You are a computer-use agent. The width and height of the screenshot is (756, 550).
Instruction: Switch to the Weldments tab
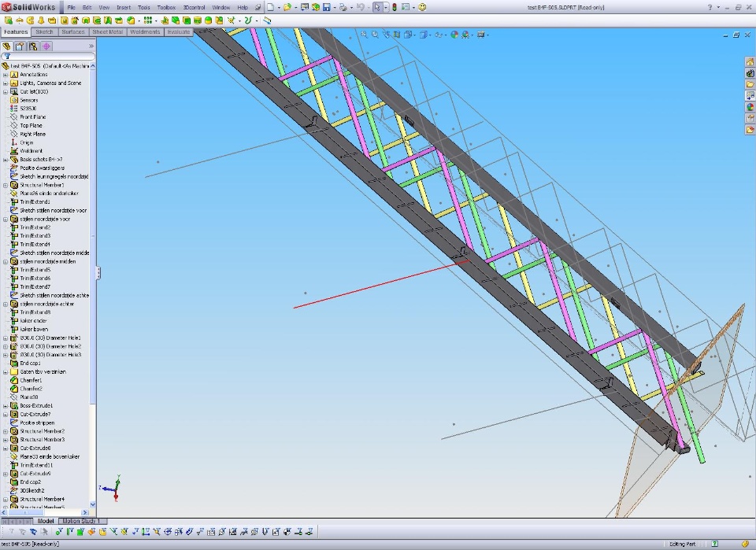click(x=144, y=32)
